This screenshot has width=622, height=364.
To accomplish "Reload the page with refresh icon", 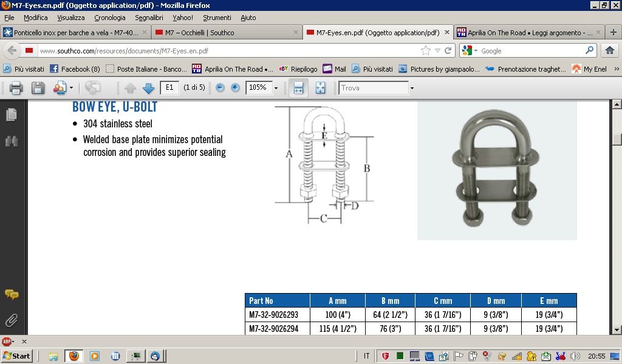I will pos(448,51).
